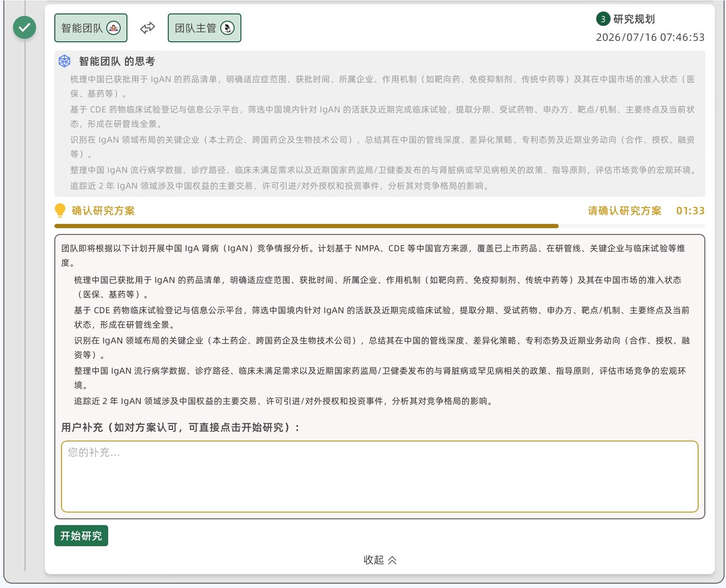Click the green checkmark status icon
The image size is (726, 588).
[x=25, y=27]
